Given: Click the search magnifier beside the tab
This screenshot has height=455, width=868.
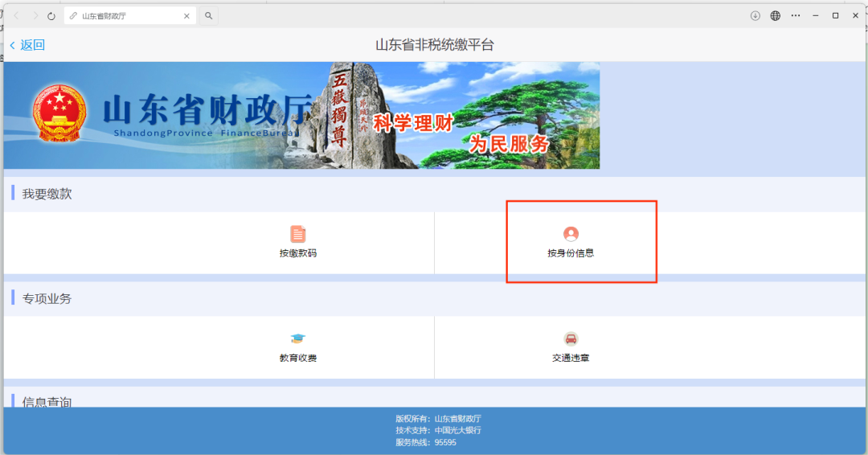Looking at the screenshot, I should [208, 16].
